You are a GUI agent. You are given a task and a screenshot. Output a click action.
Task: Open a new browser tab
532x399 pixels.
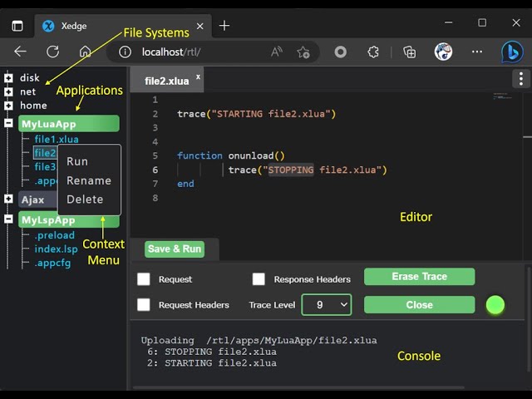click(x=224, y=26)
